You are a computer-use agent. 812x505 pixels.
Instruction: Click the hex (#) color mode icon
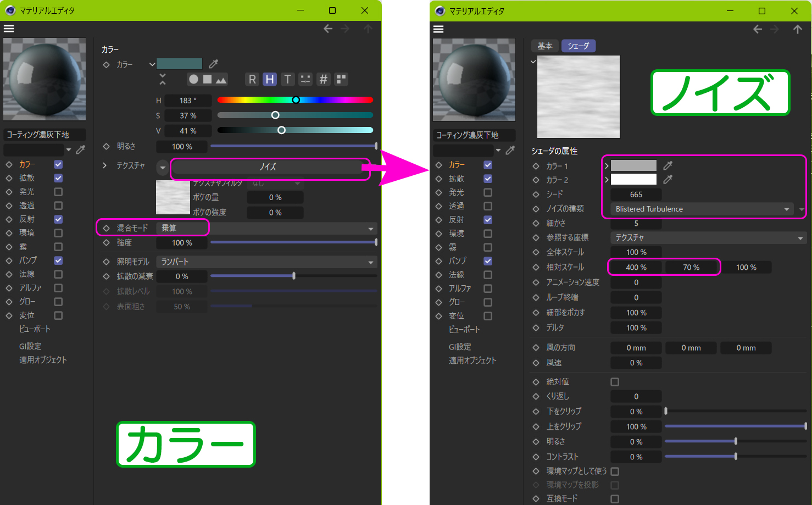point(324,79)
